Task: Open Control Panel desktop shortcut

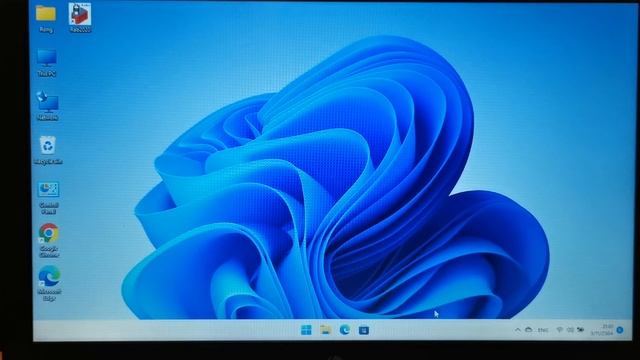Action: (48, 198)
